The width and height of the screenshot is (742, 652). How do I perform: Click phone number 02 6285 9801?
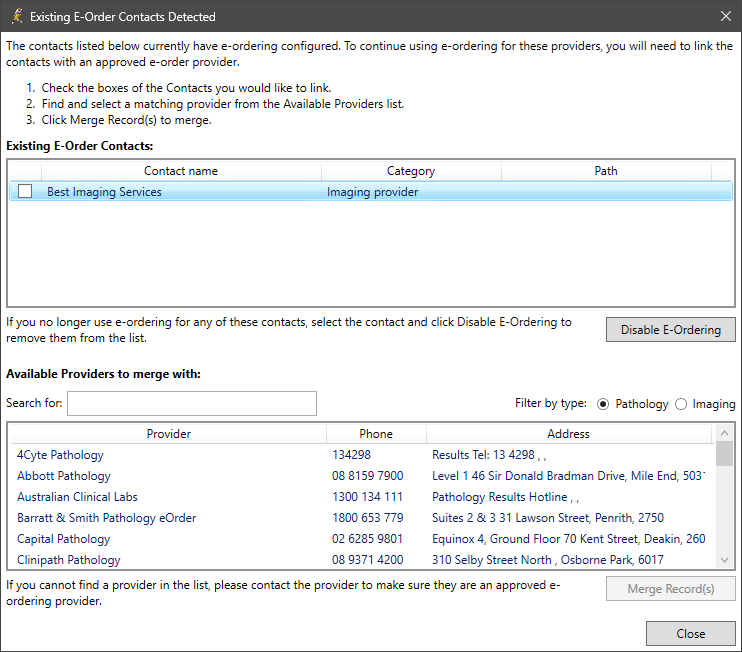pyautogui.click(x=367, y=538)
